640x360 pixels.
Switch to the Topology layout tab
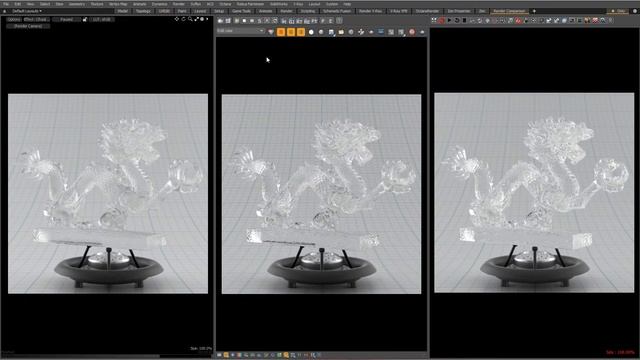(x=143, y=11)
